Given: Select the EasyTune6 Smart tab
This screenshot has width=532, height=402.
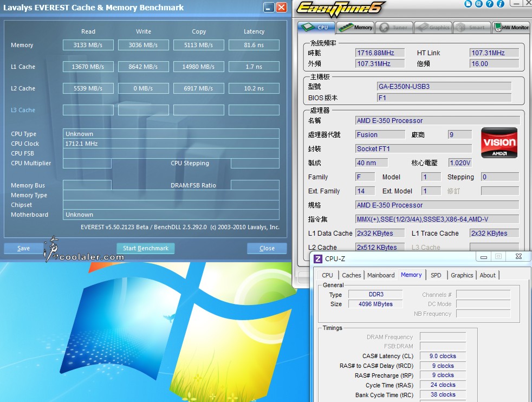Looking at the screenshot, I should point(472,28).
